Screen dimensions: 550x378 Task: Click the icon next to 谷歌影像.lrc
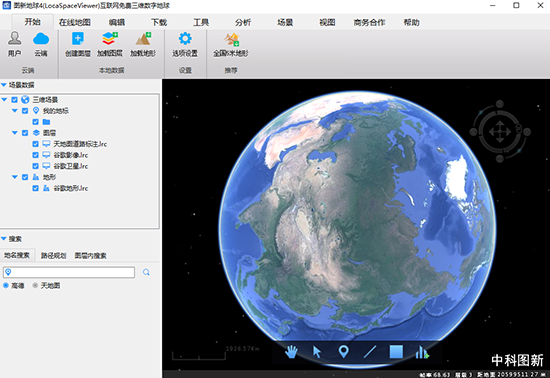pos(46,155)
